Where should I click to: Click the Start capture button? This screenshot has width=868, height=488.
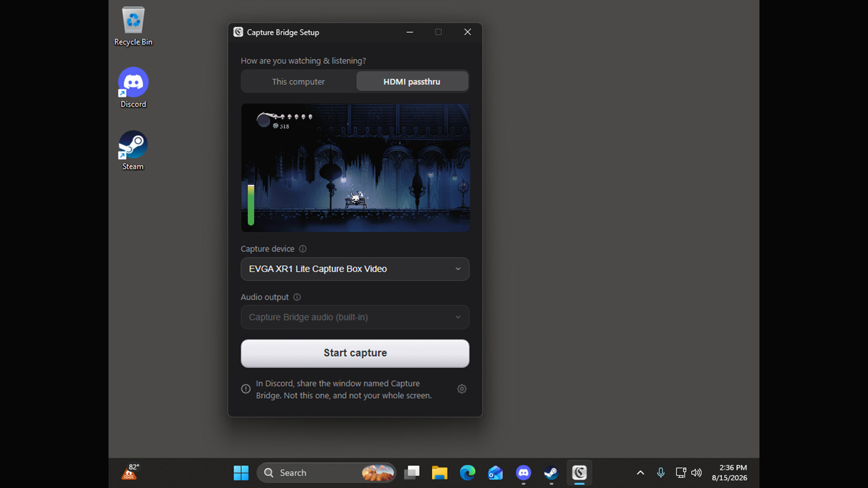(355, 353)
